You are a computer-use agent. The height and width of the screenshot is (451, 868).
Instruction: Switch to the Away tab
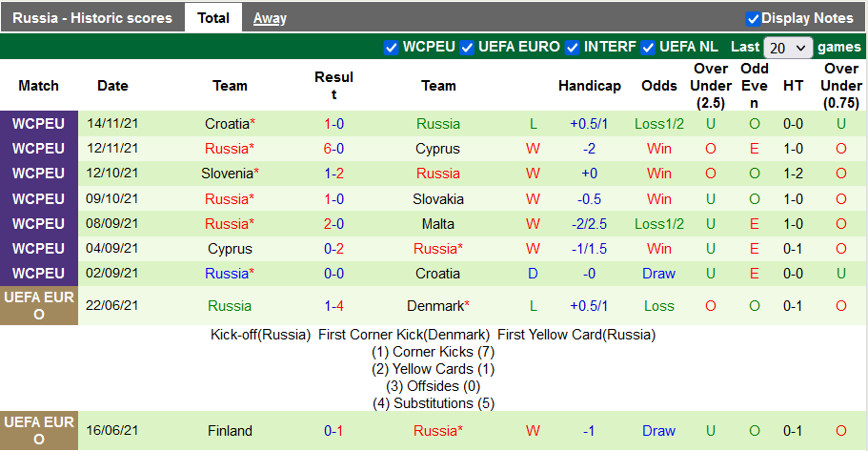point(270,18)
